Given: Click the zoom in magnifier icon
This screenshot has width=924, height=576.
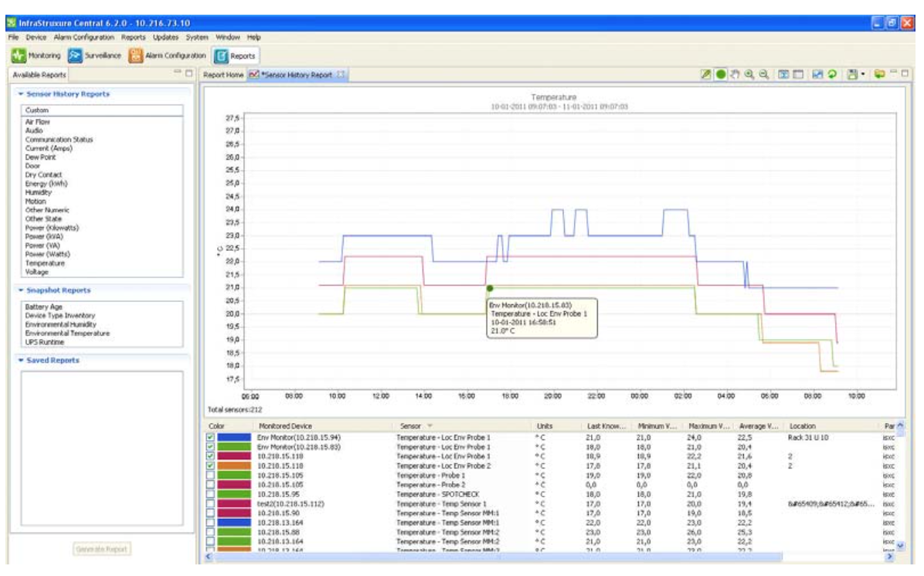Looking at the screenshot, I should 748,75.
